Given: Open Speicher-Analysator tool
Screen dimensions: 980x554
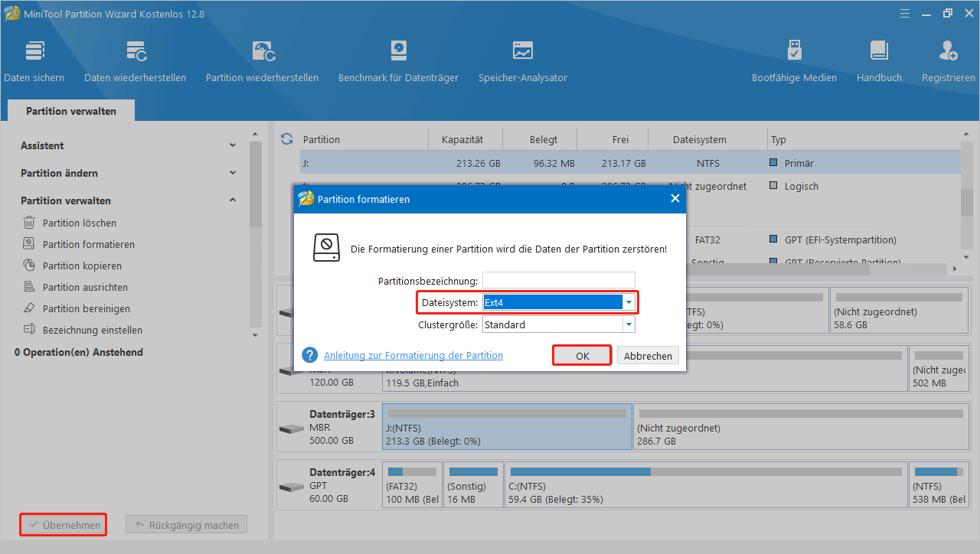Looking at the screenshot, I should coord(523,61).
